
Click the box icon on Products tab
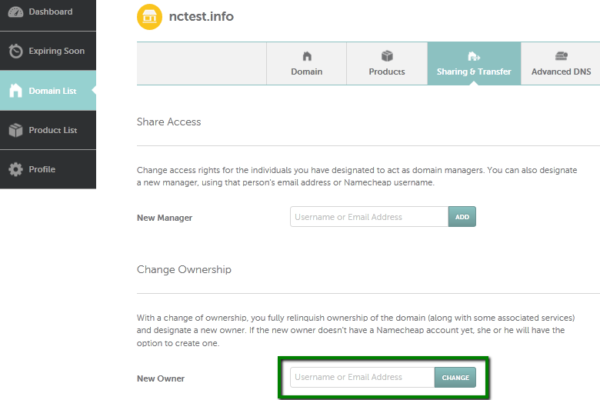click(387, 56)
